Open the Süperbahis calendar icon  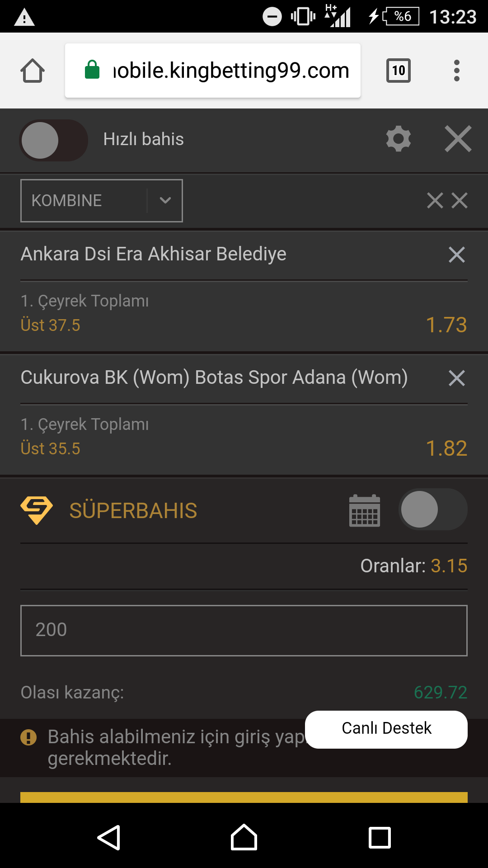tap(365, 510)
